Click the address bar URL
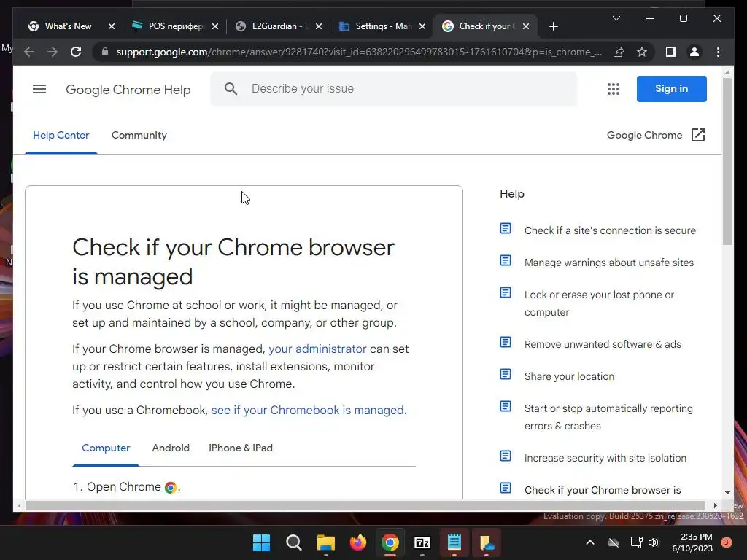 (358, 52)
